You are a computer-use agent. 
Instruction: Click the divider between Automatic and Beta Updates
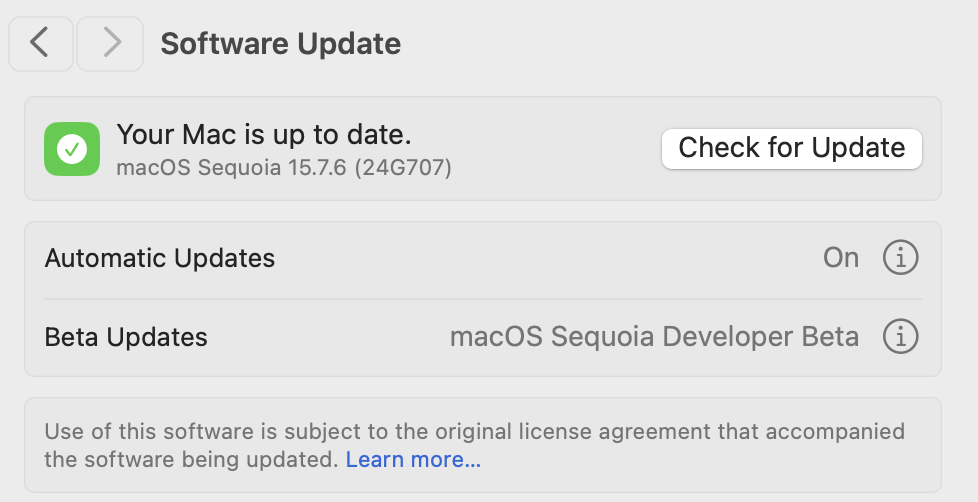click(483, 299)
